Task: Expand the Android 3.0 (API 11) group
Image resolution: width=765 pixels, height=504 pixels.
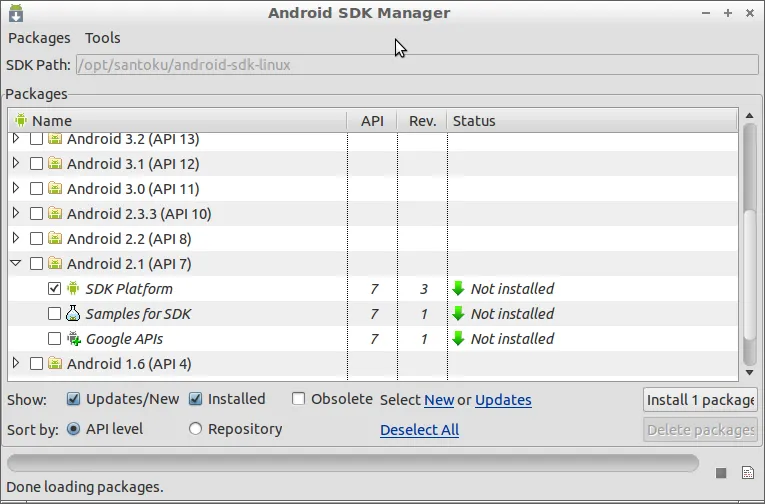Action: coord(16,188)
